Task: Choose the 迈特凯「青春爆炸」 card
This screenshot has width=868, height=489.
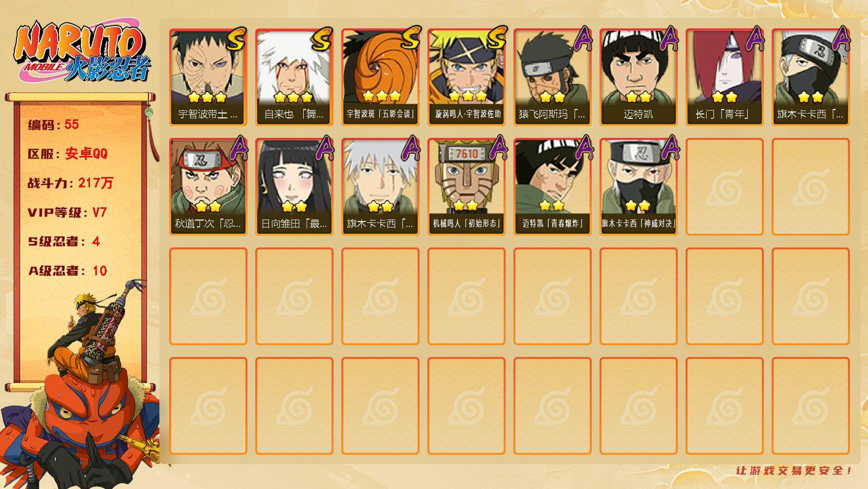Action: [553, 187]
